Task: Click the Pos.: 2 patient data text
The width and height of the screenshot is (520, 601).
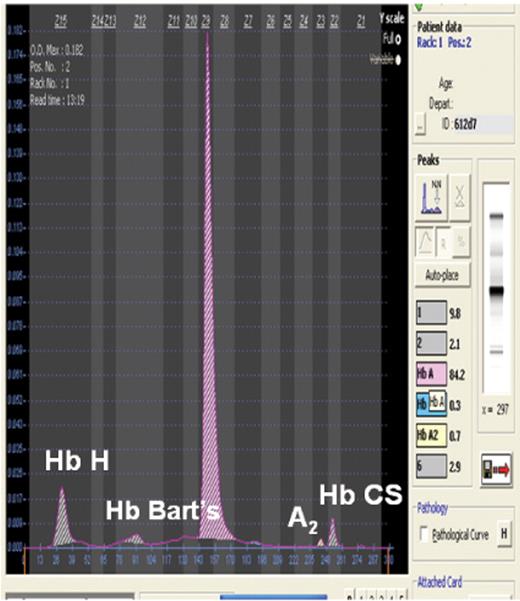Action: pos(459,42)
